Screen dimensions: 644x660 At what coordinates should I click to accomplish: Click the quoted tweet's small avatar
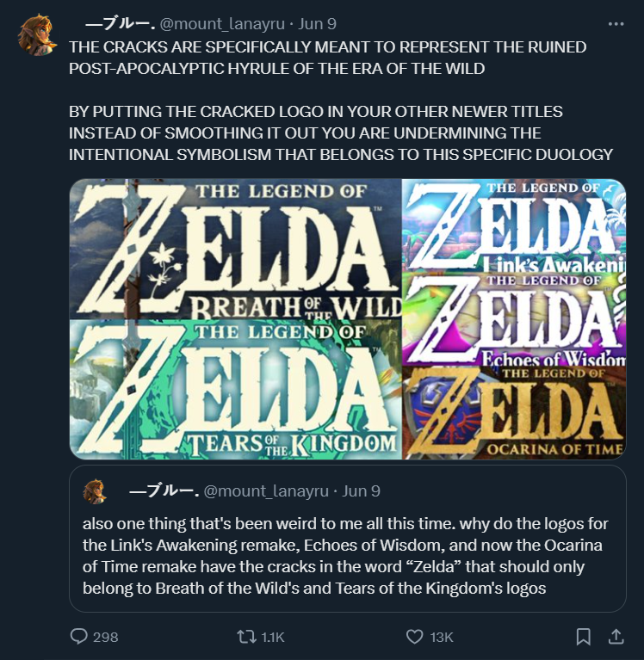coord(95,491)
